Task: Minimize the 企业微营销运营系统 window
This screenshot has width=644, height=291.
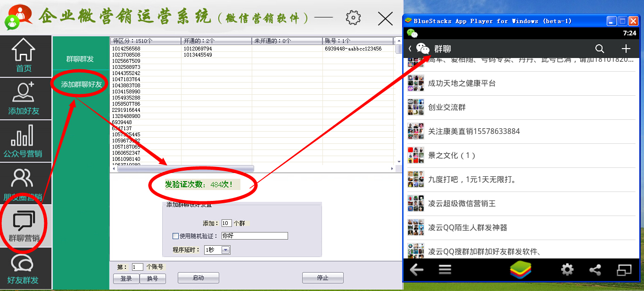Action: coord(323,18)
